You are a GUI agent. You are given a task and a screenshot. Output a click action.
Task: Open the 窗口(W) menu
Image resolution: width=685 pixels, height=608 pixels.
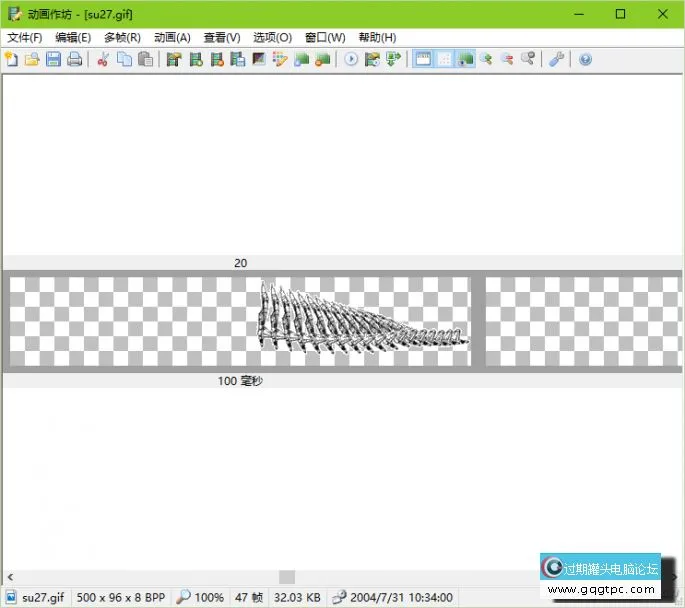coord(325,38)
